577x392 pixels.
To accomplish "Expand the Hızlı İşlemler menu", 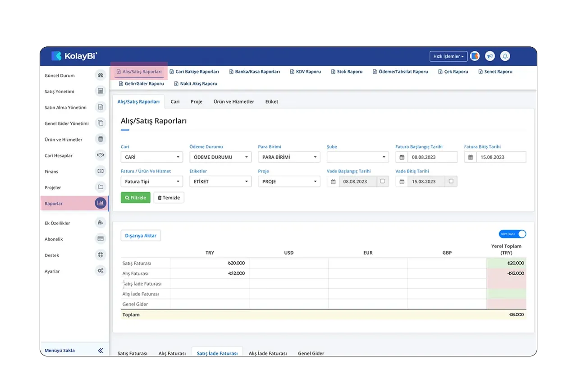I will [x=449, y=56].
